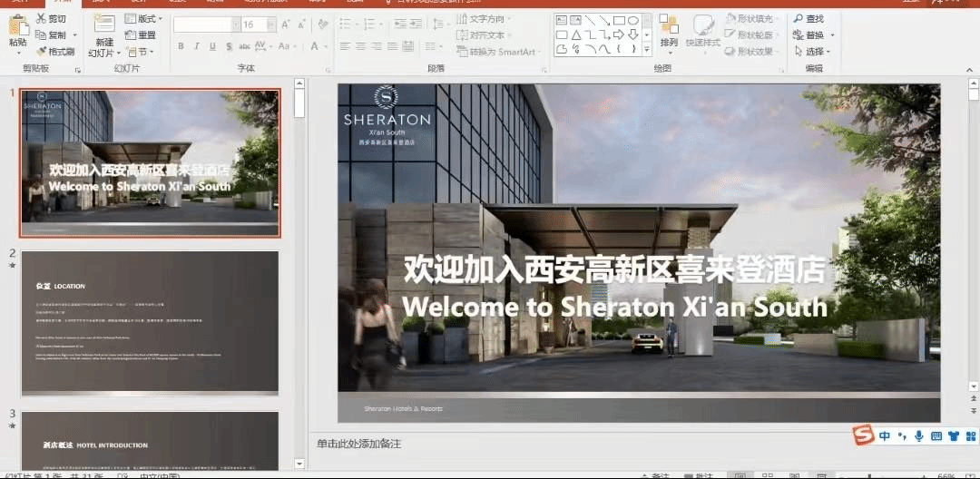Pick the oval shape in shapes gallery
Screen dimensions: 980x479
(632, 20)
